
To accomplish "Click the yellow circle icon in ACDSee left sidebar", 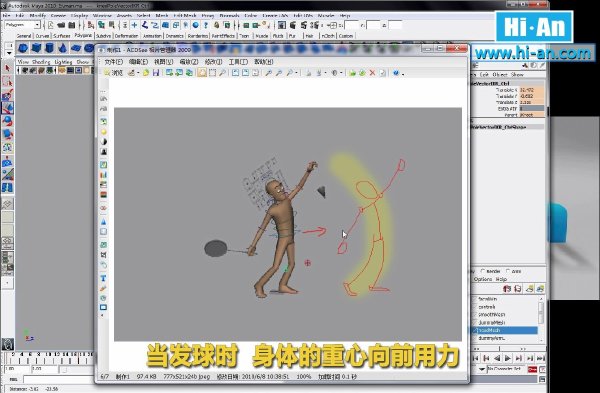I will (x=103, y=132).
